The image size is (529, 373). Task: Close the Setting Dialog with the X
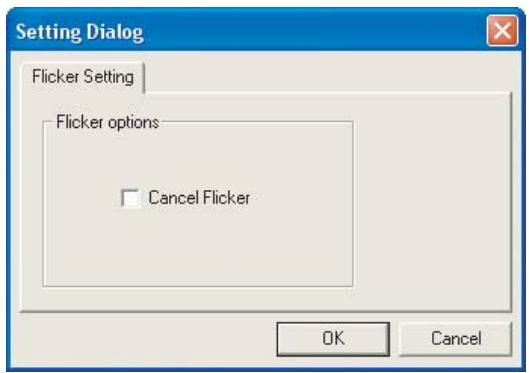click(x=502, y=31)
